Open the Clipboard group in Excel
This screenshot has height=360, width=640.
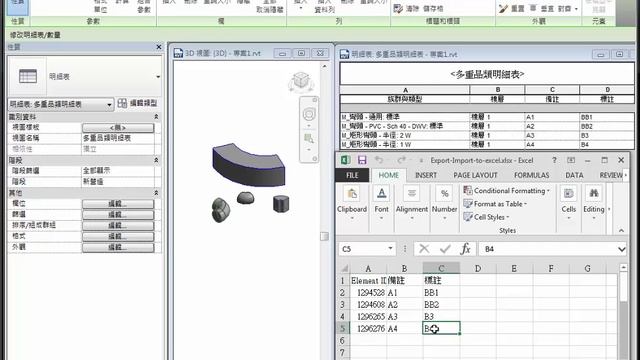click(352, 203)
